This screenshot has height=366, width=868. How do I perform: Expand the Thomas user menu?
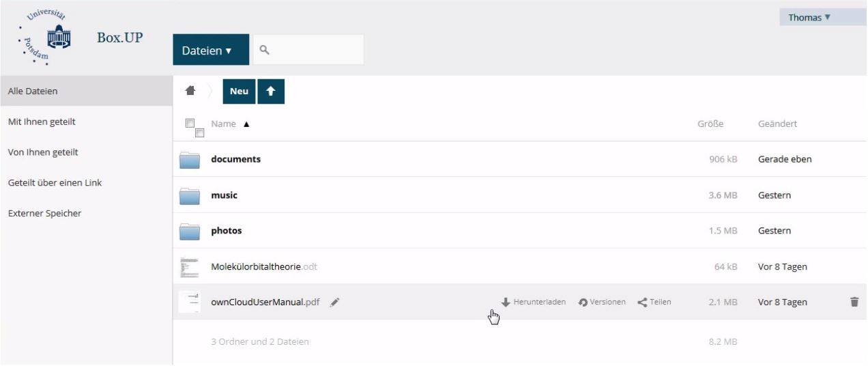[809, 18]
